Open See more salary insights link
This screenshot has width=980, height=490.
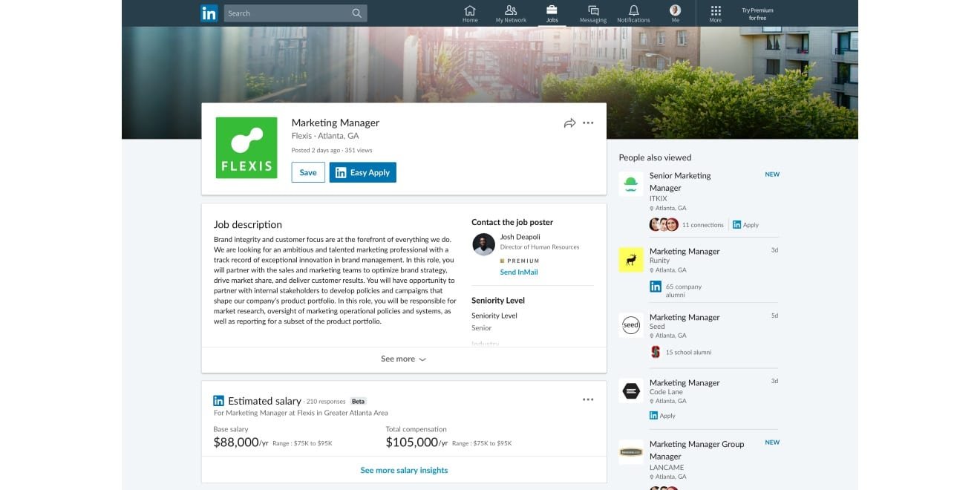click(404, 470)
